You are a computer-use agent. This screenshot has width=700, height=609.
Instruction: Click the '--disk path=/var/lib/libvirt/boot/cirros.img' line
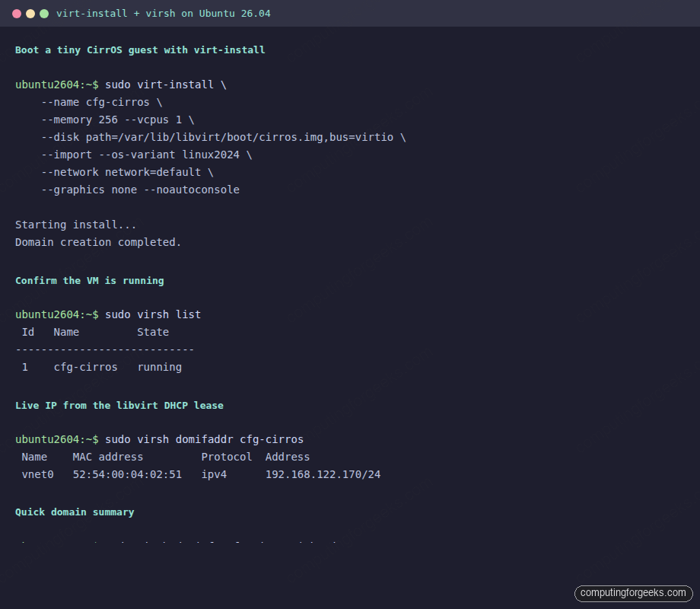pos(224,137)
